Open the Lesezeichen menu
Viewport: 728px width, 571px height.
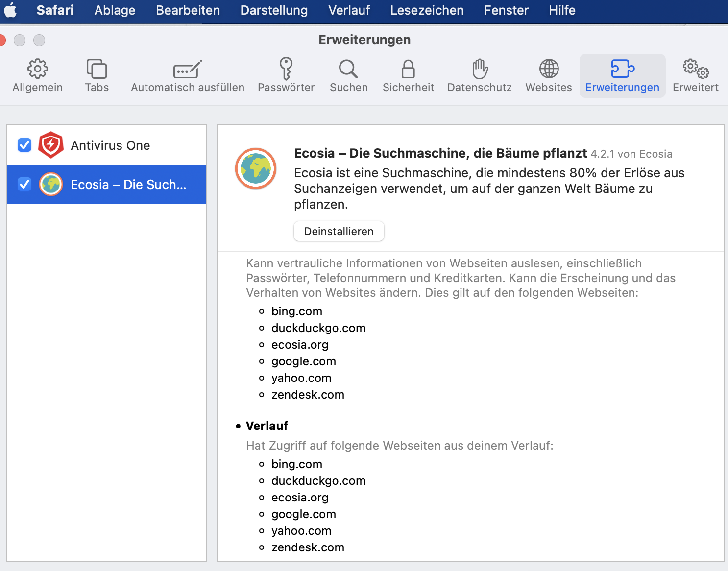click(x=427, y=10)
